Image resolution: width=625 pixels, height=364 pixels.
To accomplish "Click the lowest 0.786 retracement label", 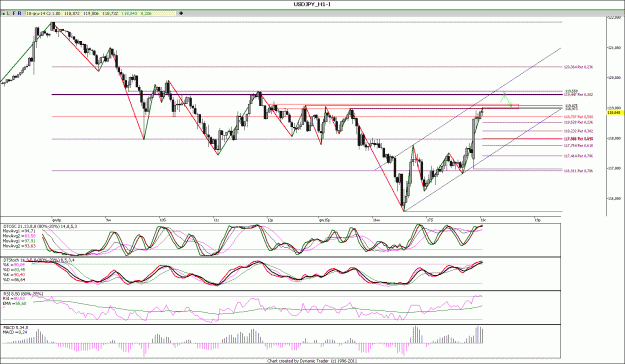I will (578, 170).
